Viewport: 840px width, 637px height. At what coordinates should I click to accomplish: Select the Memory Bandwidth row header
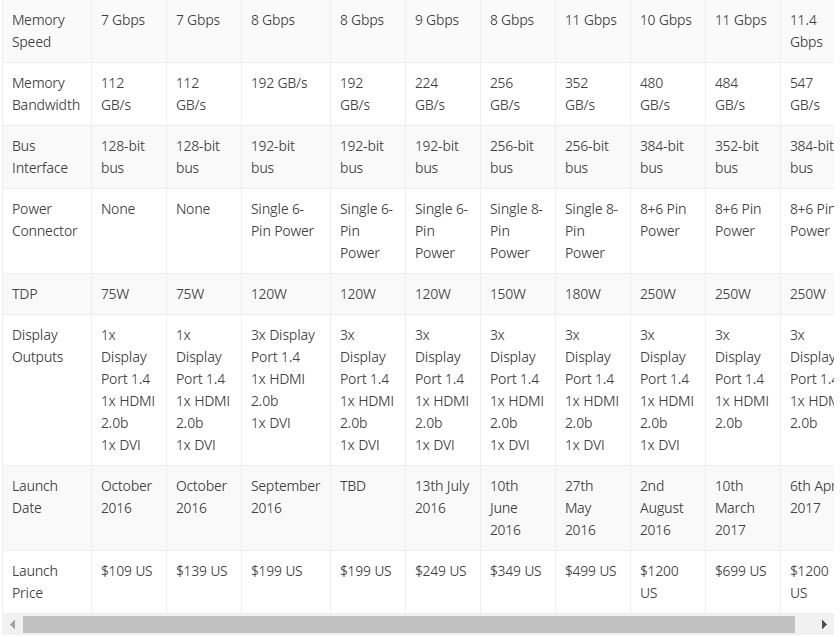pyautogui.click(x=46, y=94)
